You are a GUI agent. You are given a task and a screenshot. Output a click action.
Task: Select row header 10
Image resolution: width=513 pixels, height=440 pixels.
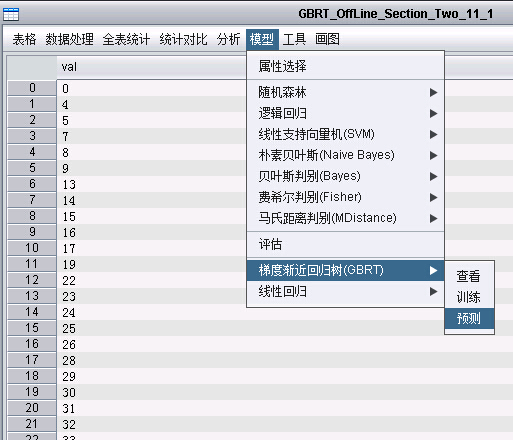coord(32,248)
